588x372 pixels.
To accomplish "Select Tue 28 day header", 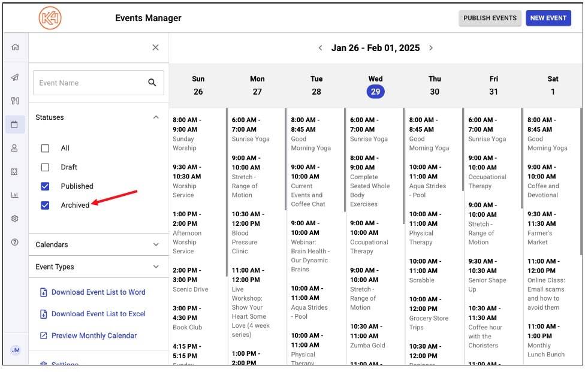I will click(316, 86).
